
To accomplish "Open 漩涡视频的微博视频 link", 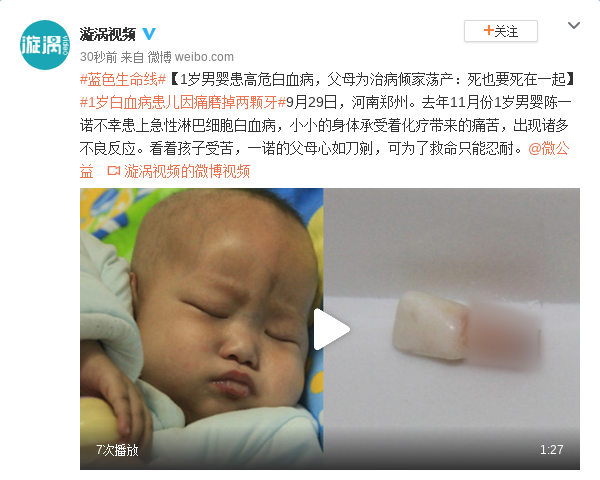I will click(x=187, y=171).
